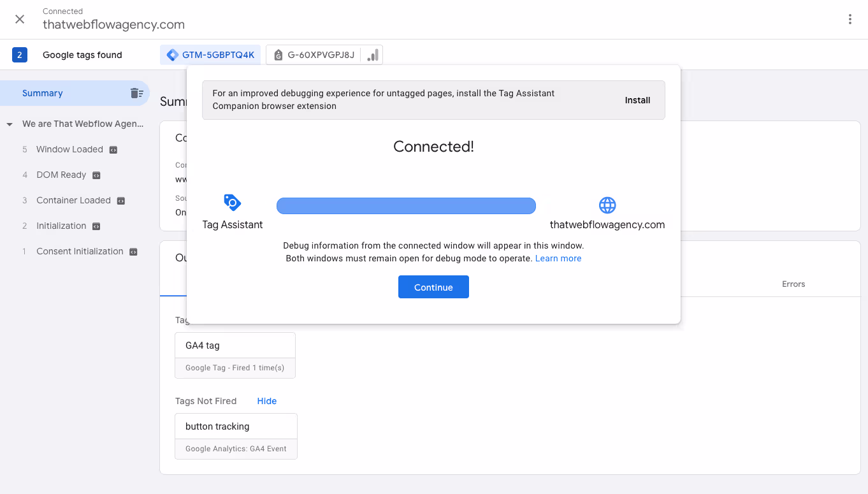Viewport: 868px width, 494px height.
Task: Select the G-60XPVGPJ8J Google tag chip
Action: (x=314, y=55)
